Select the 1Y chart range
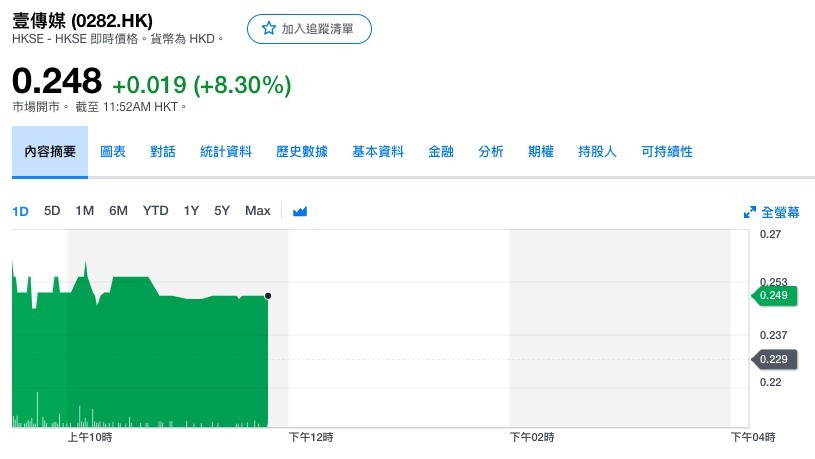Image resolution: width=815 pixels, height=459 pixels. pos(191,211)
